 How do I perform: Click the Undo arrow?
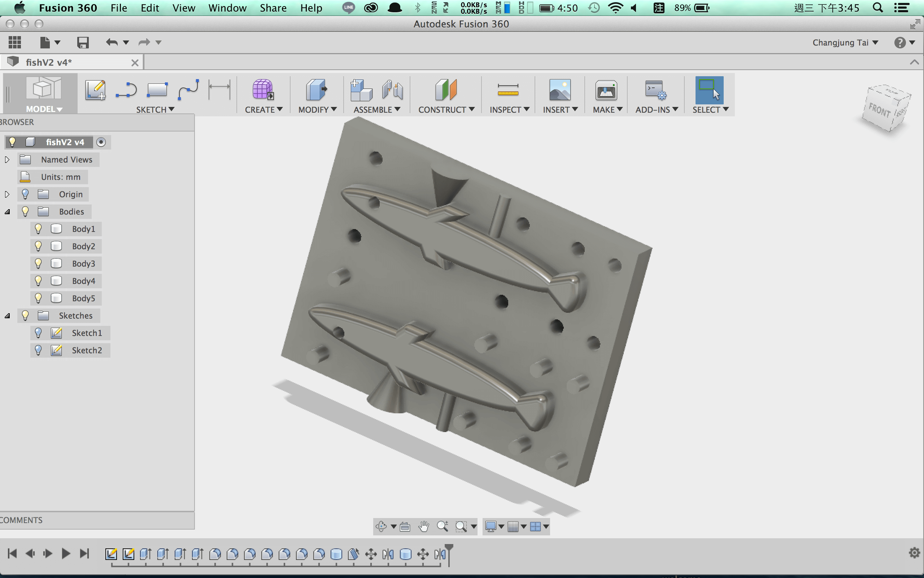[112, 42]
